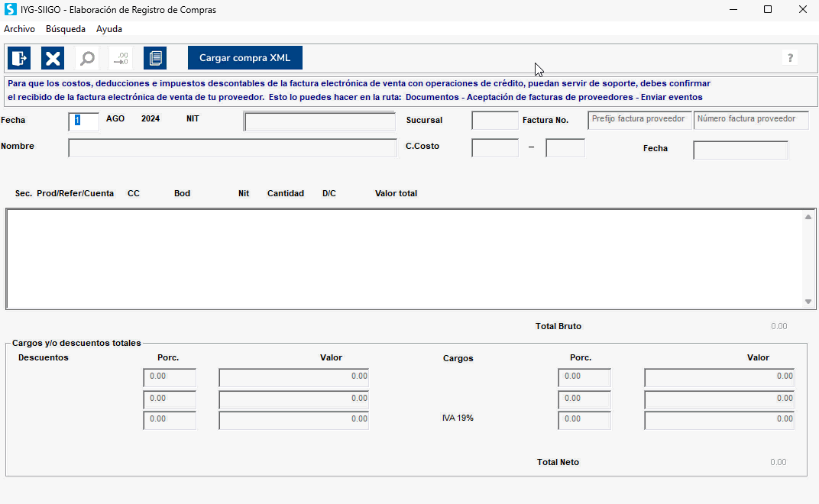Click the Factura No. label
This screenshot has width=819, height=504.
click(545, 120)
